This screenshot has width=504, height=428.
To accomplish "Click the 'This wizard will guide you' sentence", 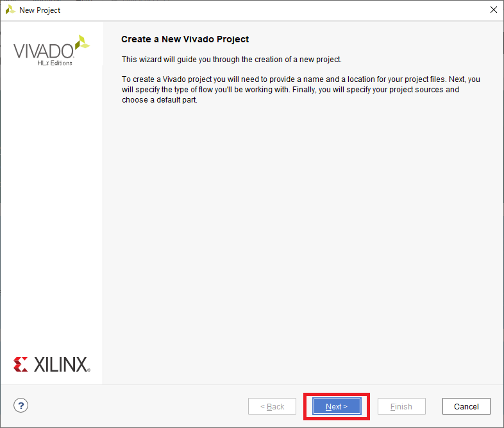I will pyautogui.click(x=231, y=60).
